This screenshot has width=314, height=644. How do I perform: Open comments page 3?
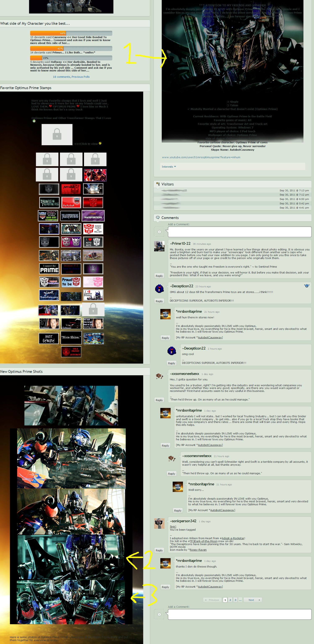tap(235, 600)
